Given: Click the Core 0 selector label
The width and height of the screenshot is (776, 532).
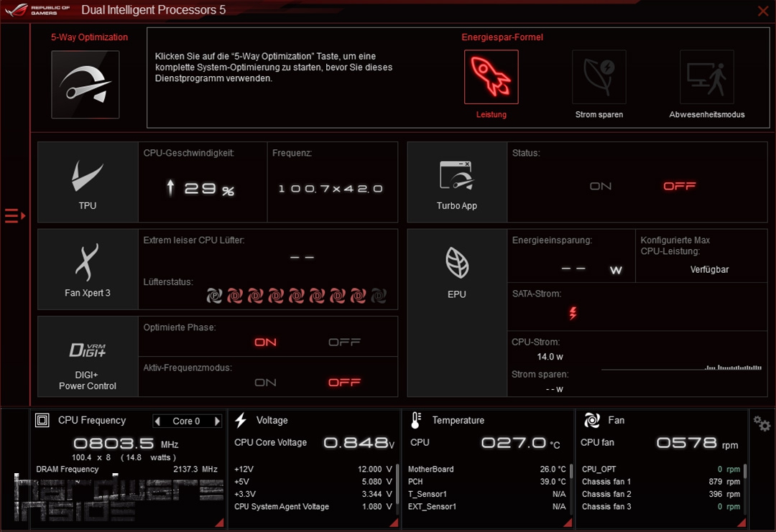Looking at the screenshot, I should click(x=187, y=421).
